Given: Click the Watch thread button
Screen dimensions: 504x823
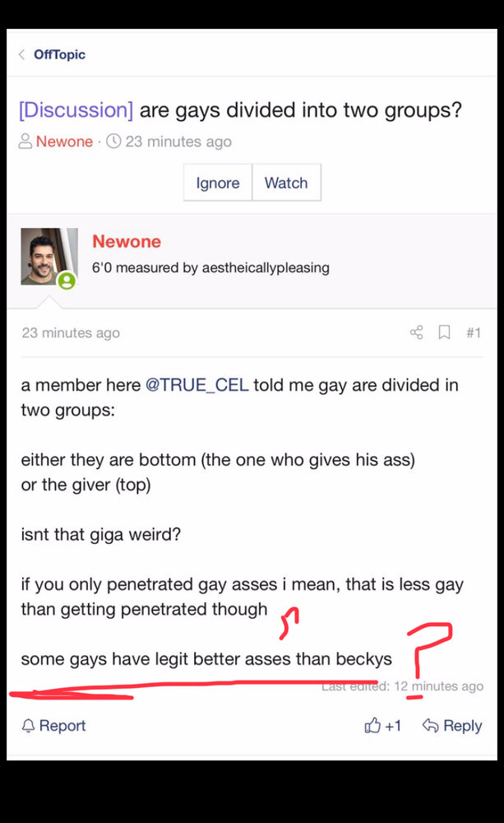Looking at the screenshot, I should (286, 183).
